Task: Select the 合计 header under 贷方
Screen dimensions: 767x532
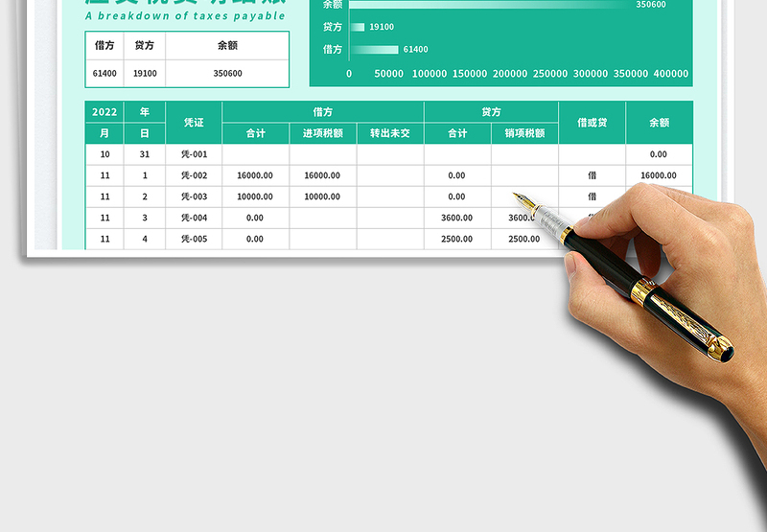Action: click(457, 133)
